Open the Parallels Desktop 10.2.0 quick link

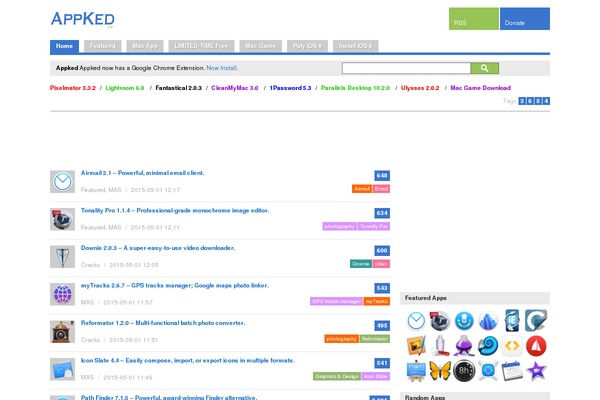(355, 88)
